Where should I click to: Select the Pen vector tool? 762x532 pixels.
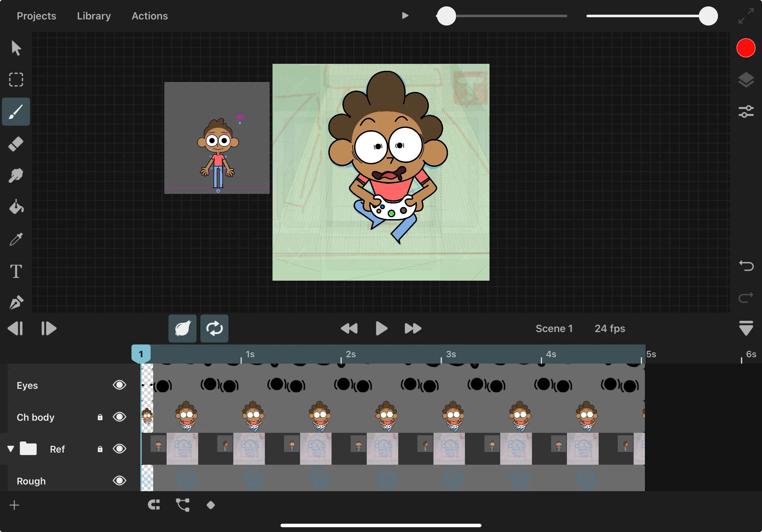[x=16, y=302]
